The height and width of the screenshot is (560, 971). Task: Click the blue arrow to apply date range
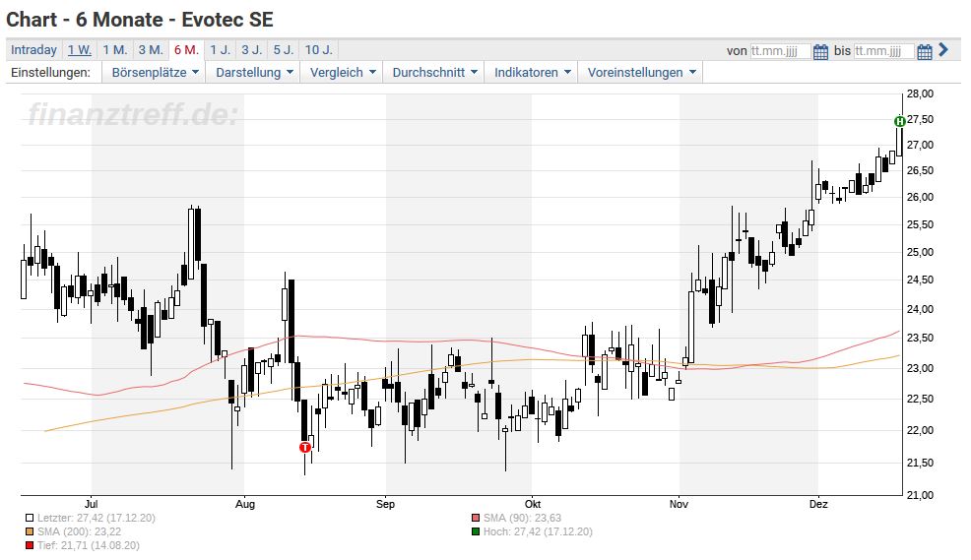click(943, 49)
